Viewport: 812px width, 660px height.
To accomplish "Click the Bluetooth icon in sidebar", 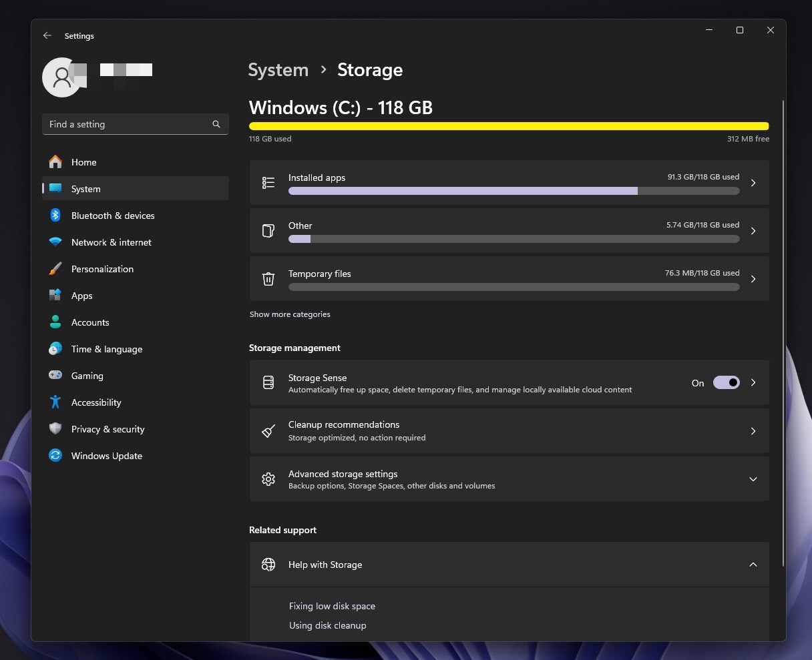I will (x=55, y=216).
